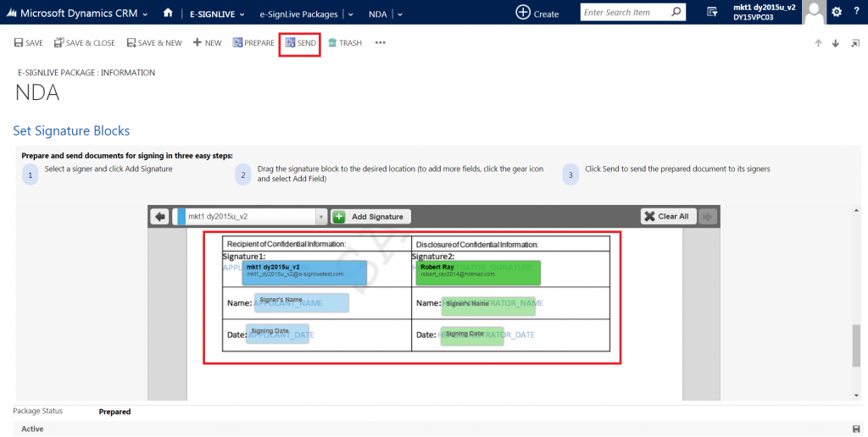Select the blue Signing Date field
The width and height of the screenshot is (868, 437).
tap(277, 334)
